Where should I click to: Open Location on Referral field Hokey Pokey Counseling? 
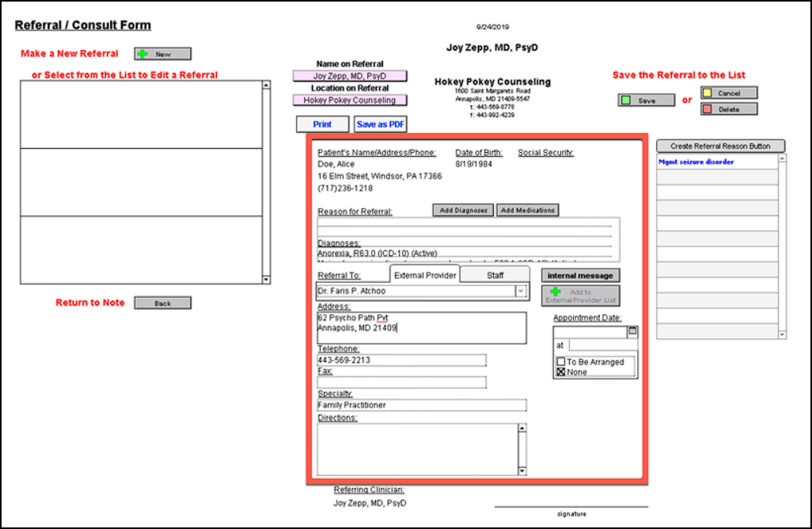point(350,100)
